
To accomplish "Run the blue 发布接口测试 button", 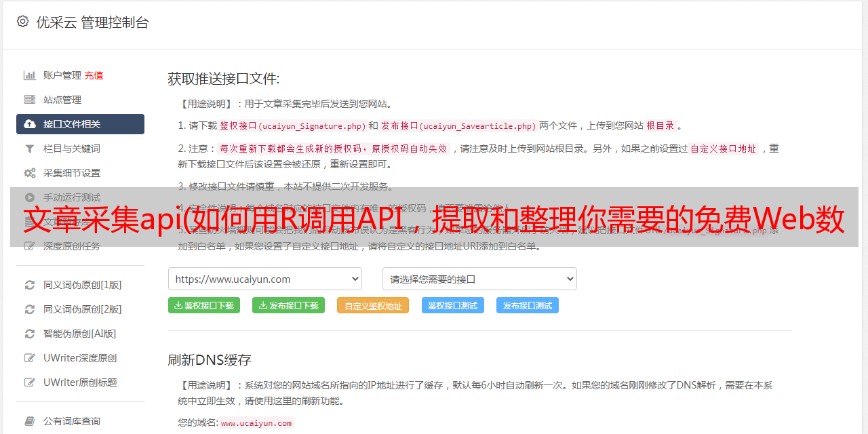I will [527, 306].
